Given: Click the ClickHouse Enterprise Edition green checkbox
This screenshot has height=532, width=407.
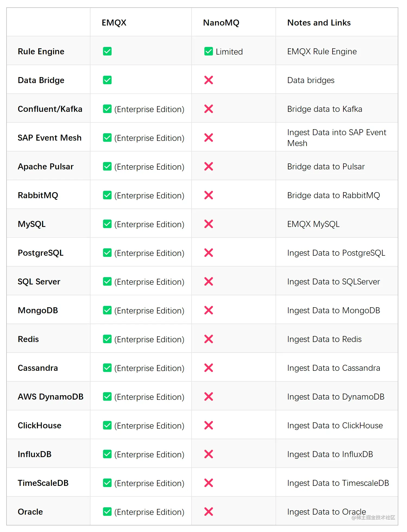Looking at the screenshot, I should click(x=107, y=425).
